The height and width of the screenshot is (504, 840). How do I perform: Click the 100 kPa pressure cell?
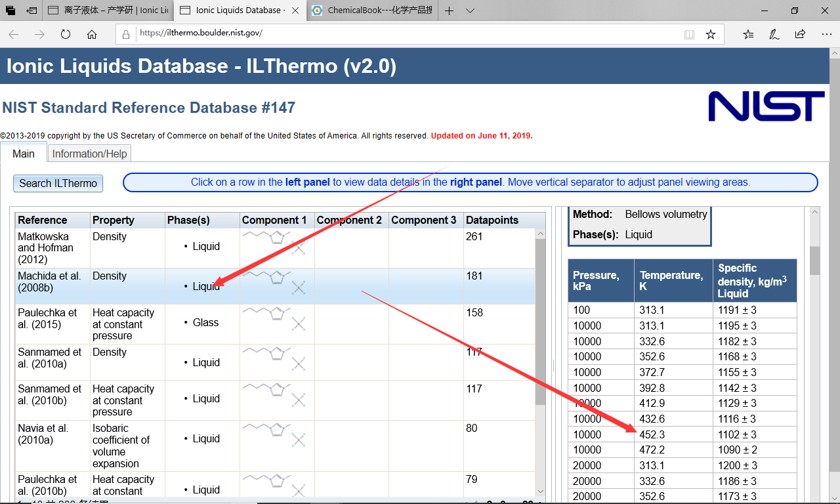(x=601, y=310)
